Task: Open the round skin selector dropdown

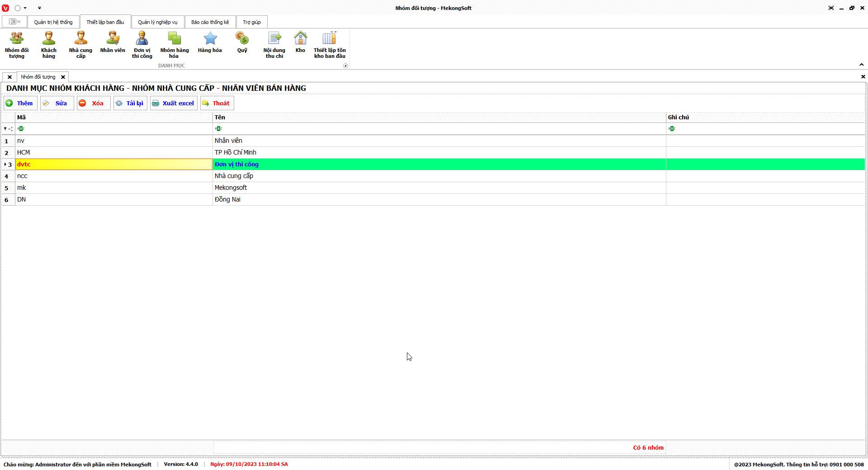Action: (20, 8)
